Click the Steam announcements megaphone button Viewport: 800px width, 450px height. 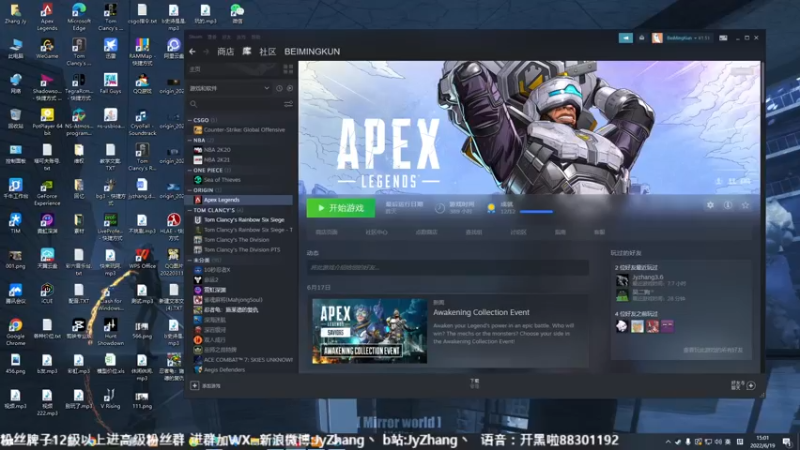pos(626,38)
